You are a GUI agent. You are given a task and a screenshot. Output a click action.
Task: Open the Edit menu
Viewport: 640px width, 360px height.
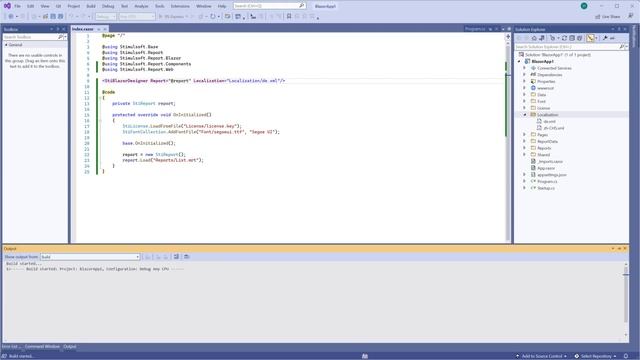click(x=31, y=6)
